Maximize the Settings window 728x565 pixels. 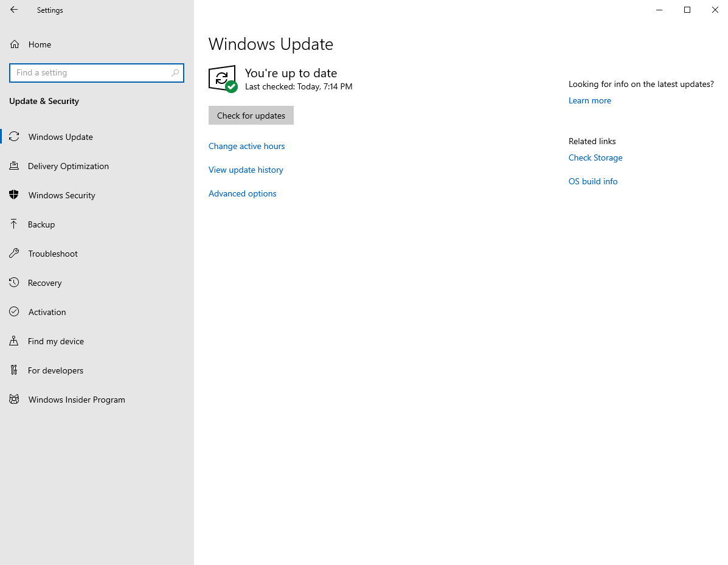(x=687, y=10)
